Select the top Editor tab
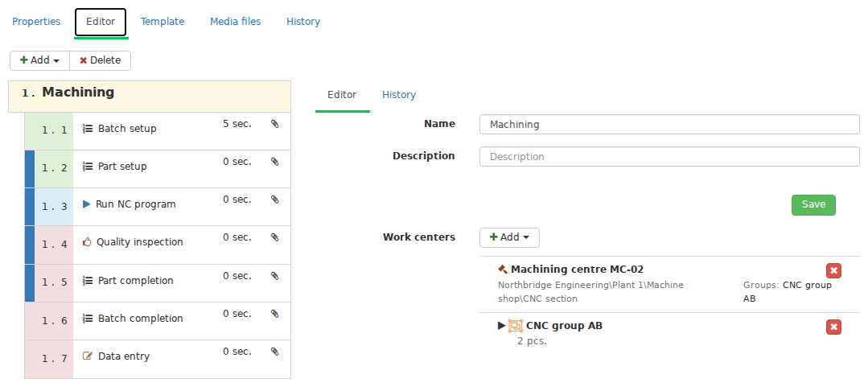868x387 pixels. [x=101, y=23]
